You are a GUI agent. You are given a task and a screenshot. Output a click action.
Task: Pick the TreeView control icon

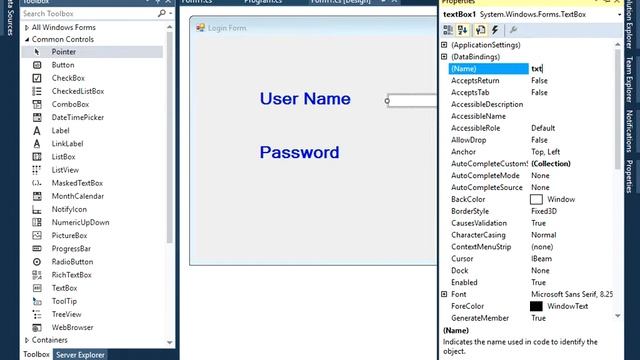tap(37, 314)
